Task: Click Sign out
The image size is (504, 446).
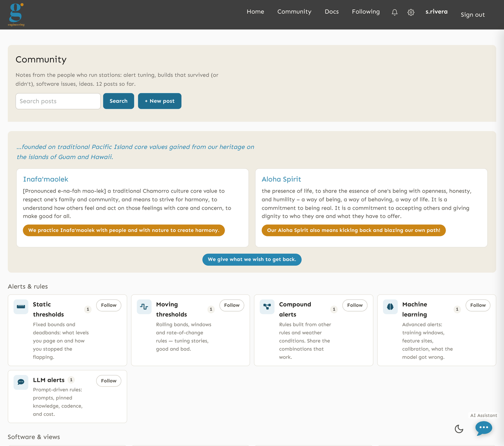Action: 473,15
